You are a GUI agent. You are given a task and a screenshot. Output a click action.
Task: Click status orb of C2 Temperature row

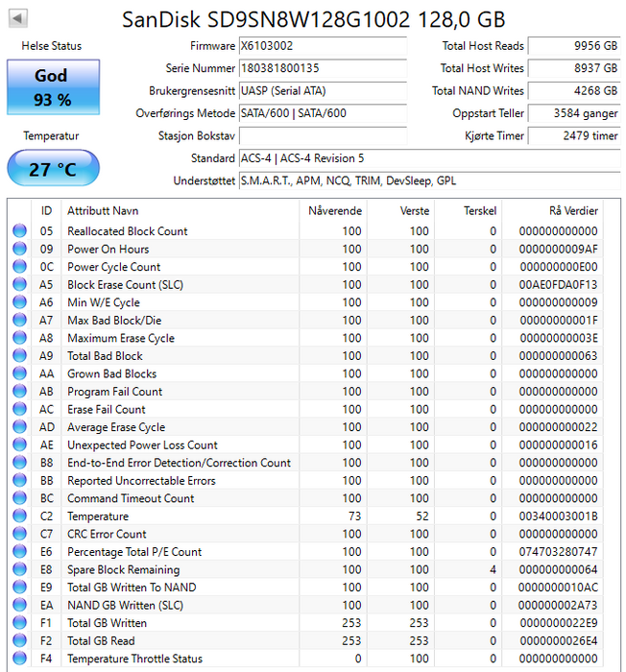[19, 516]
